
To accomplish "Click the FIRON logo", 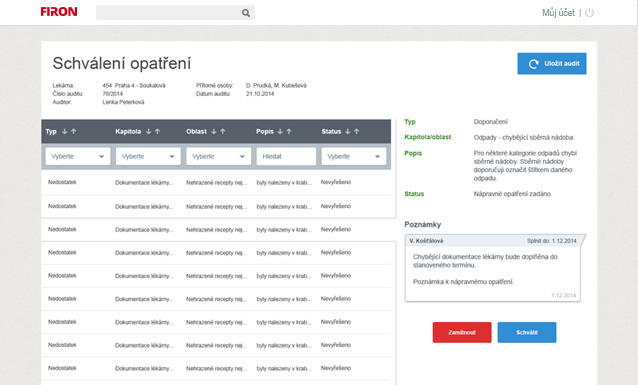I will pyautogui.click(x=59, y=12).
